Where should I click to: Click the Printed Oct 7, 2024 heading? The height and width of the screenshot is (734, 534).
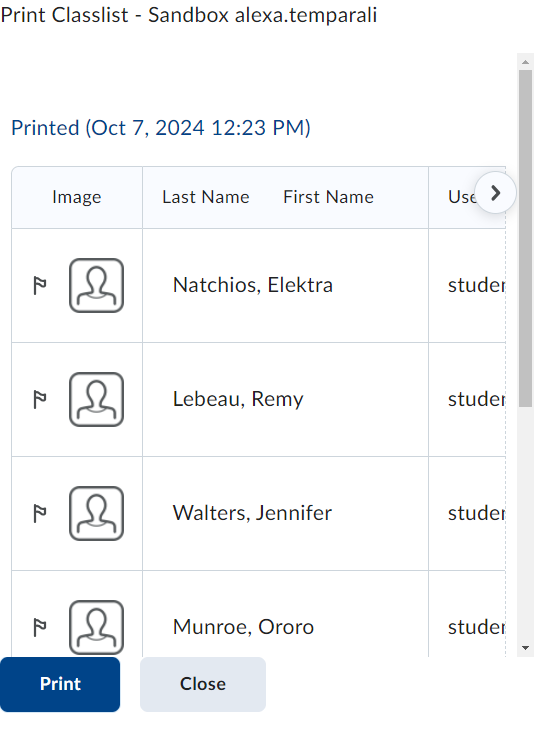(161, 128)
